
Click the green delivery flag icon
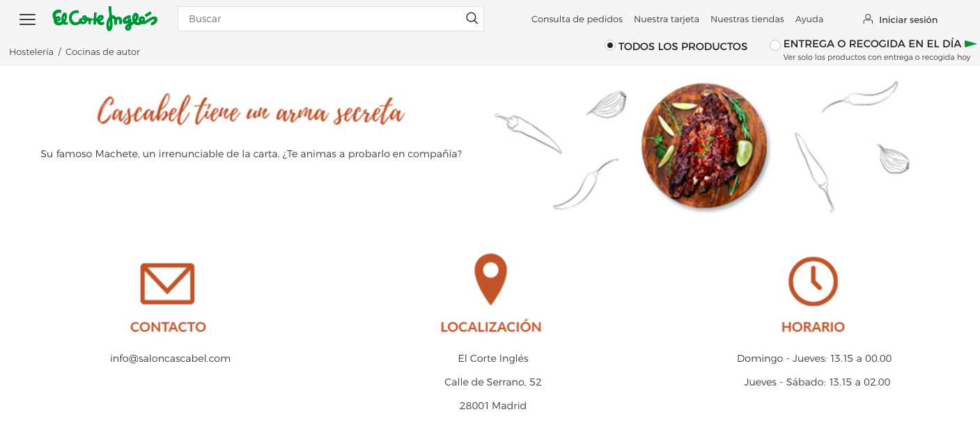[971, 44]
